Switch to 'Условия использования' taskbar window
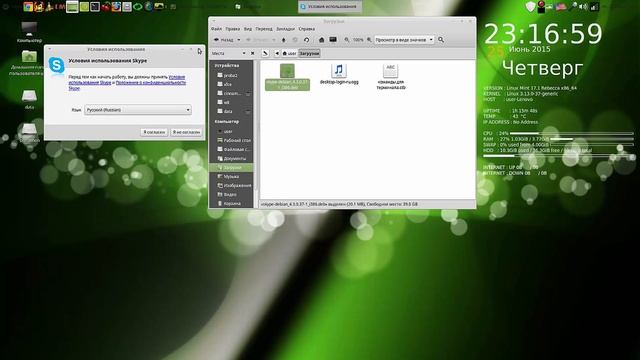Image resolution: width=640 pixels, height=360 pixels. pos(329,7)
